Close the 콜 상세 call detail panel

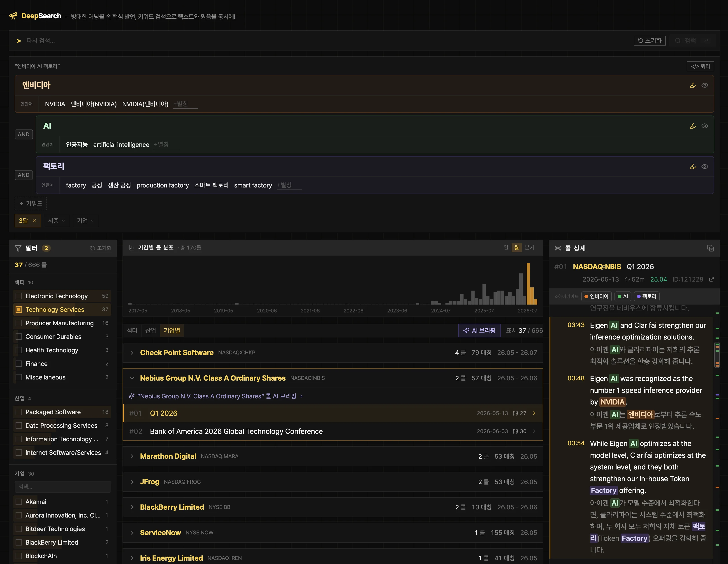pyautogui.click(x=710, y=248)
